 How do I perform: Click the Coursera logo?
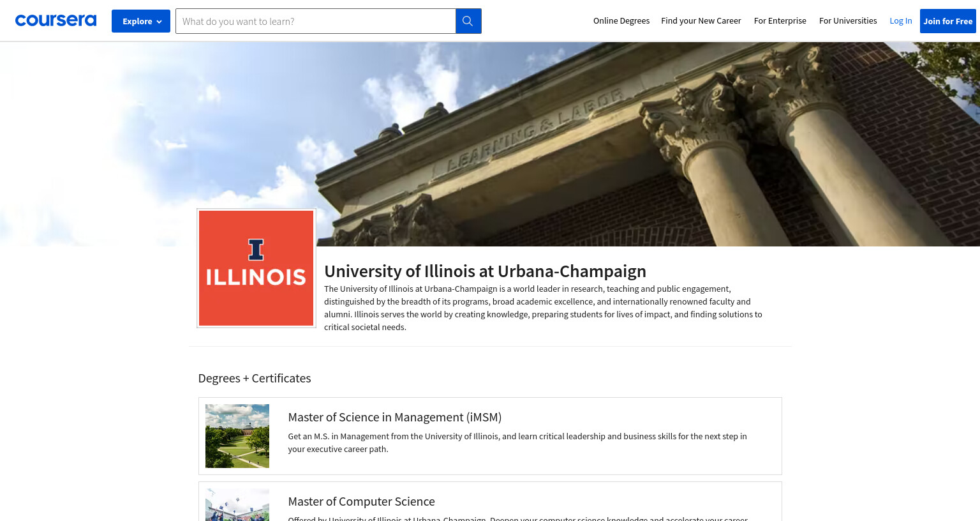click(56, 20)
